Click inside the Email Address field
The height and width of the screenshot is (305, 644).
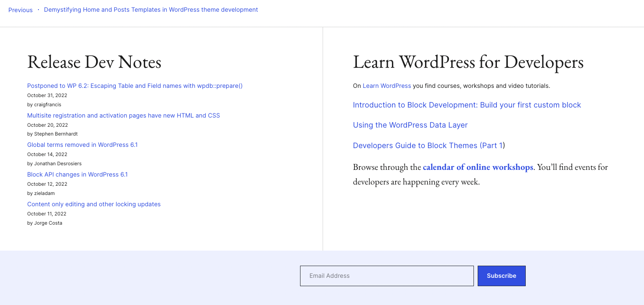click(x=387, y=276)
